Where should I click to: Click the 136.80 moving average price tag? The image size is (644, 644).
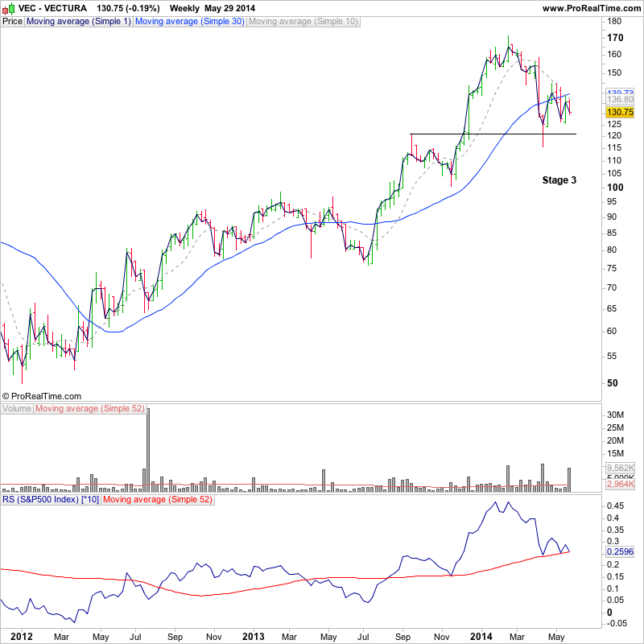(620, 99)
